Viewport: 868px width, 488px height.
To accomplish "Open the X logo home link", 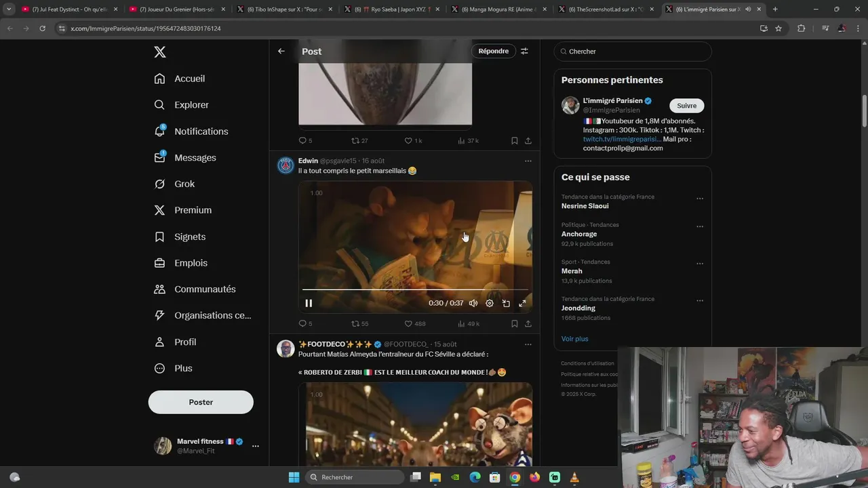I will [x=159, y=52].
